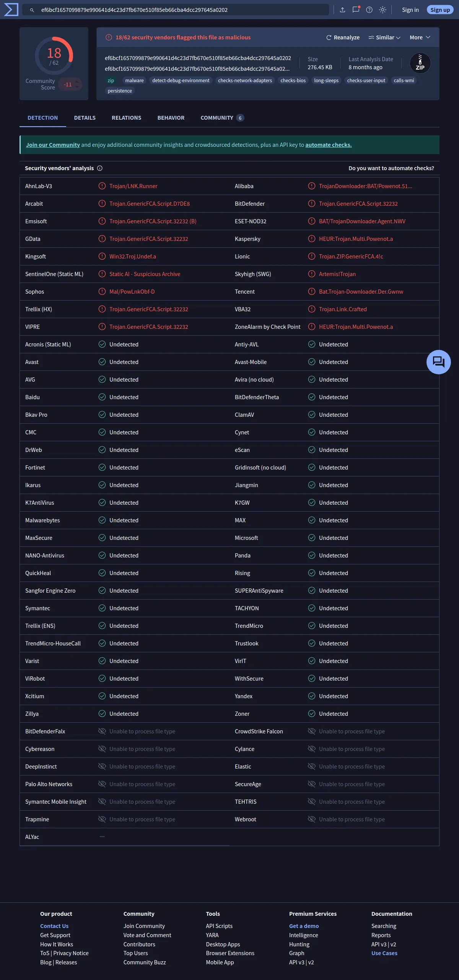Select the calls-wmi tag

pyautogui.click(x=404, y=81)
